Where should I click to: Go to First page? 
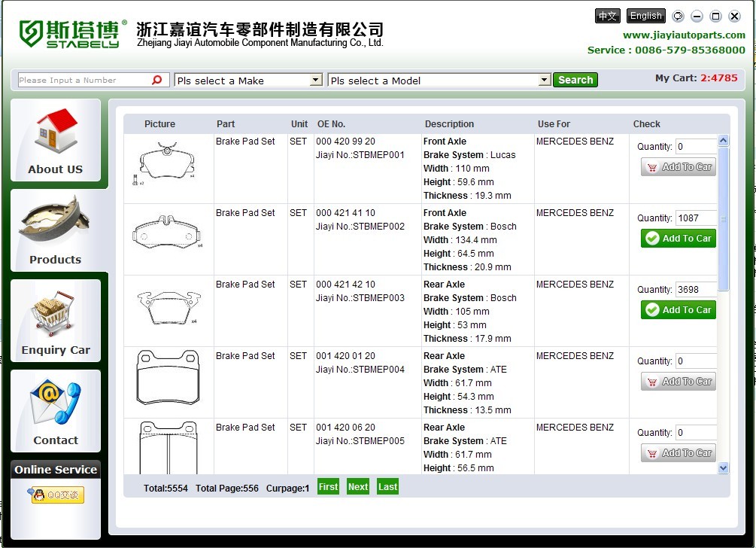tap(328, 487)
